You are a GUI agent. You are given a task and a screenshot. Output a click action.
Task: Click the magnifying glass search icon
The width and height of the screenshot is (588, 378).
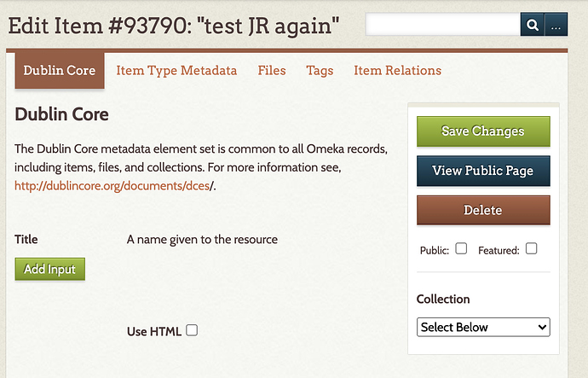pyautogui.click(x=532, y=25)
